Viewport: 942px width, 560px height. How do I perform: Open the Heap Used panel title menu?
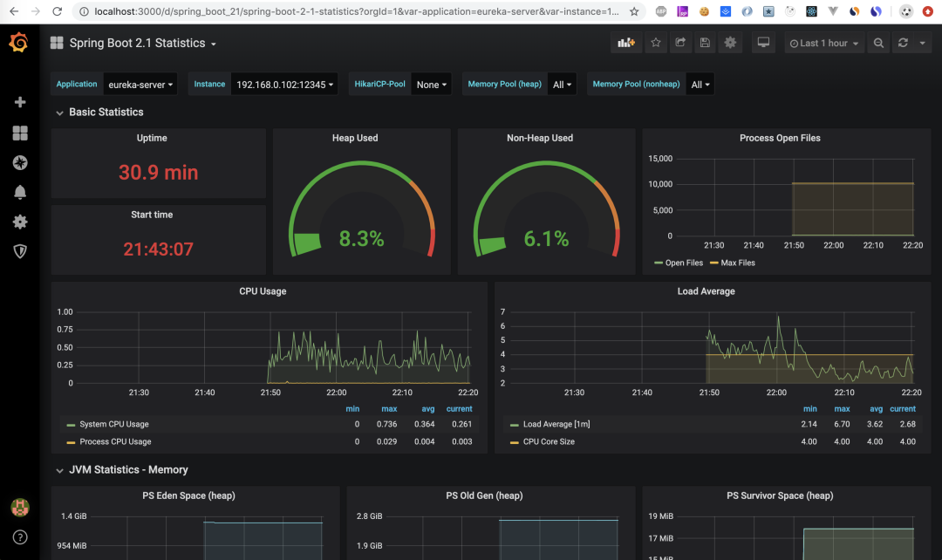click(355, 138)
